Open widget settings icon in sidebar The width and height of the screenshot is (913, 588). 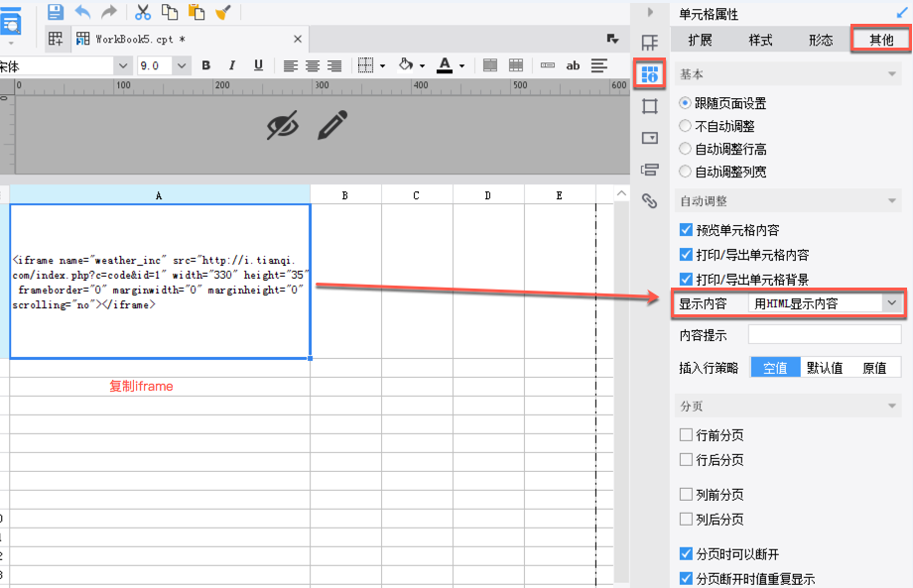pos(650,138)
